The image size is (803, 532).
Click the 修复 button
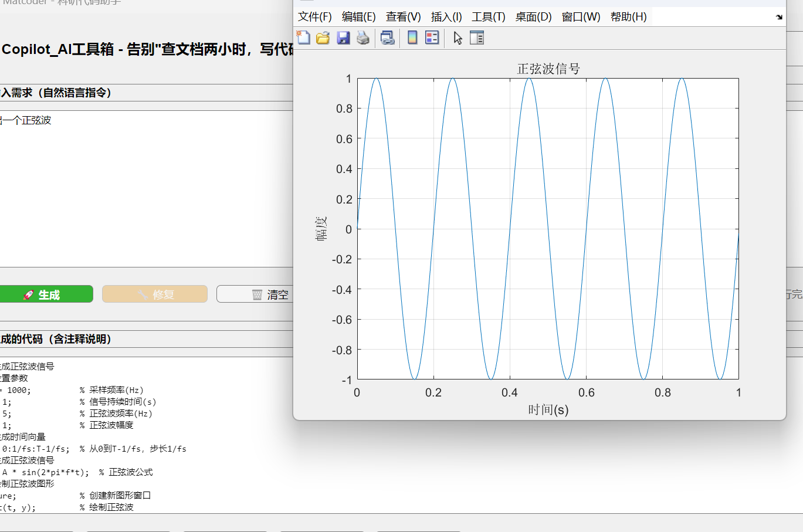coord(155,294)
